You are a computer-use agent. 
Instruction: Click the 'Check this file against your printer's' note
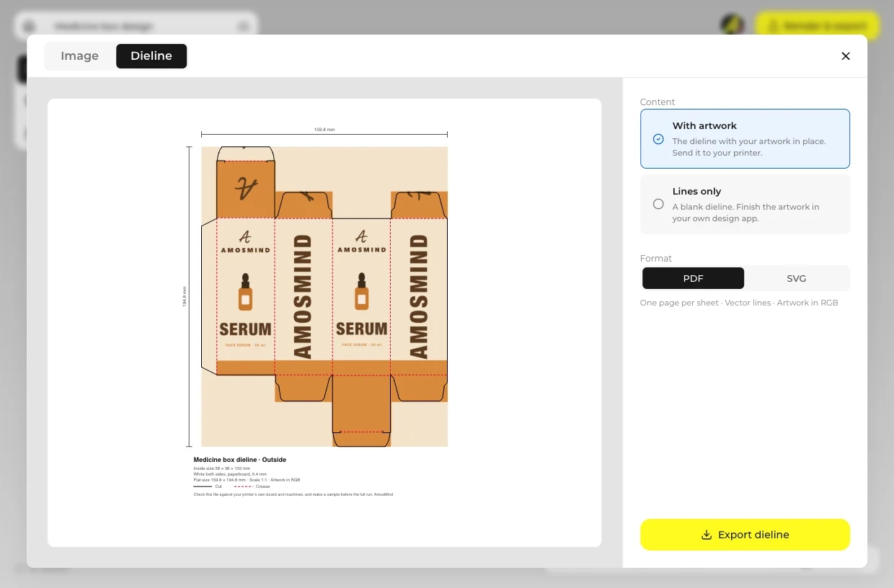pyautogui.click(x=293, y=494)
